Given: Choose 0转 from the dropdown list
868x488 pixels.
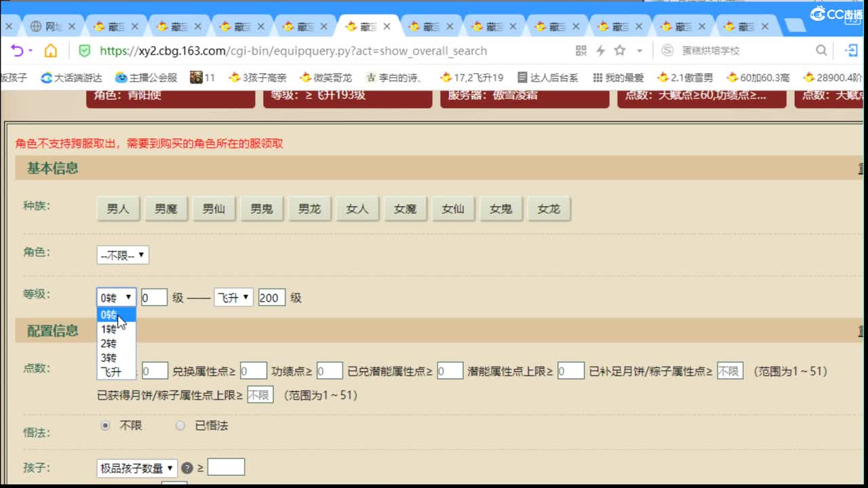Looking at the screenshot, I should click(117, 314).
